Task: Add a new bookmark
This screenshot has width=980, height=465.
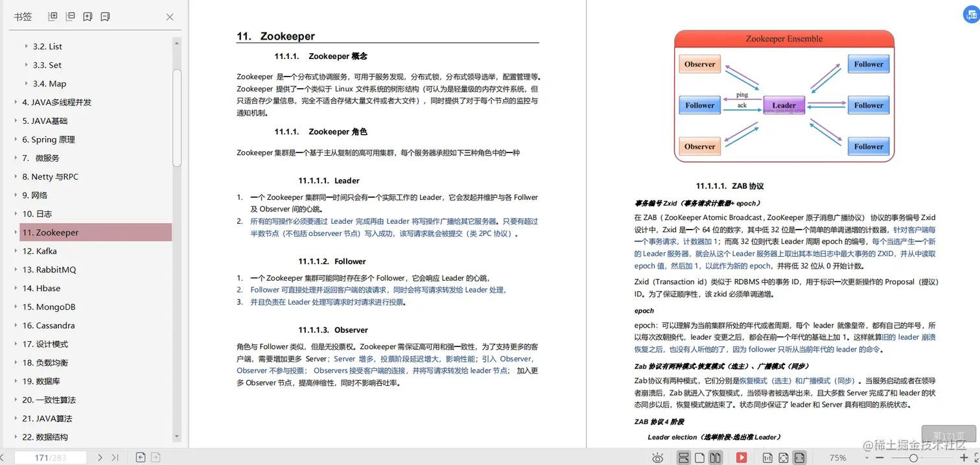Action: pos(87,16)
